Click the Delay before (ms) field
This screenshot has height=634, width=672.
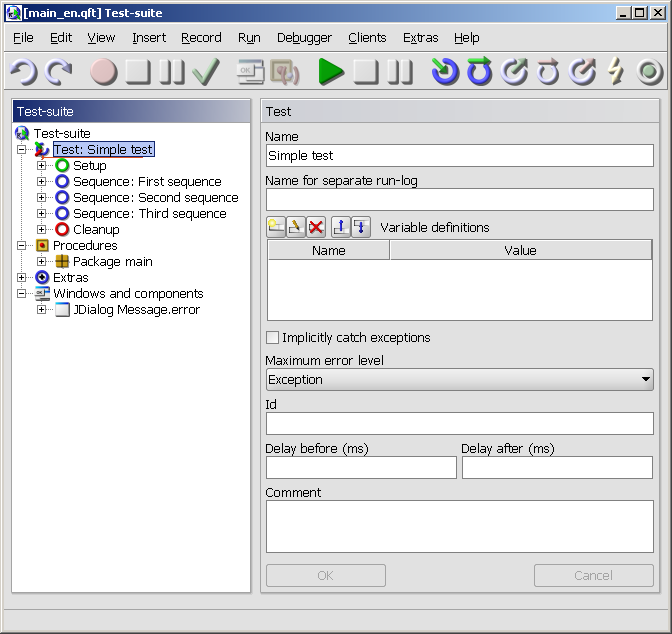tap(361, 467)
